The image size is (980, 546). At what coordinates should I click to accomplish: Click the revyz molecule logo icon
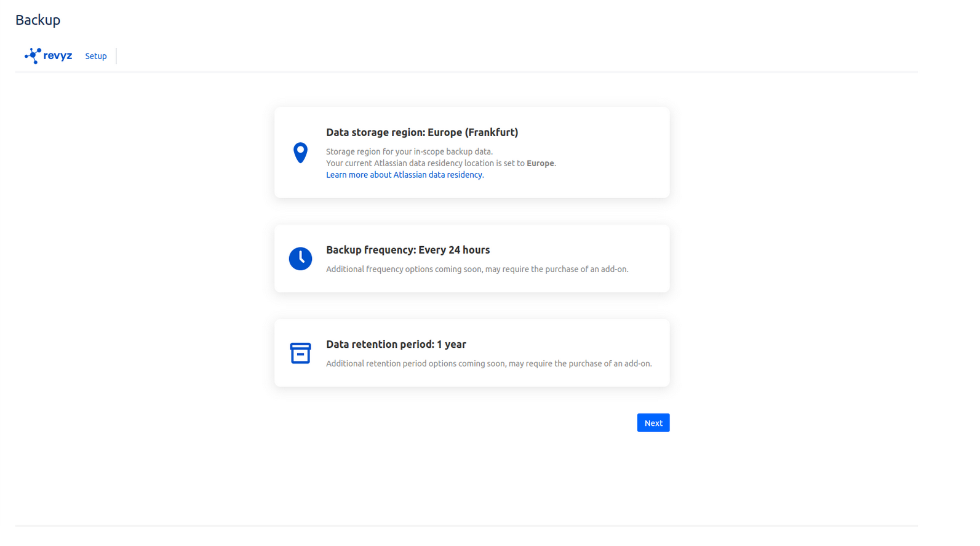coord(33,56)
